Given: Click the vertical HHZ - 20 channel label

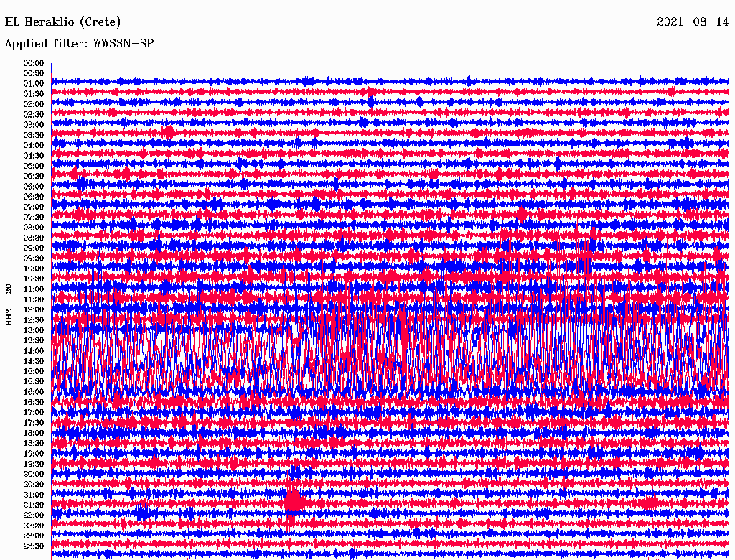Looking at the screenshot, I should point(9,305).
